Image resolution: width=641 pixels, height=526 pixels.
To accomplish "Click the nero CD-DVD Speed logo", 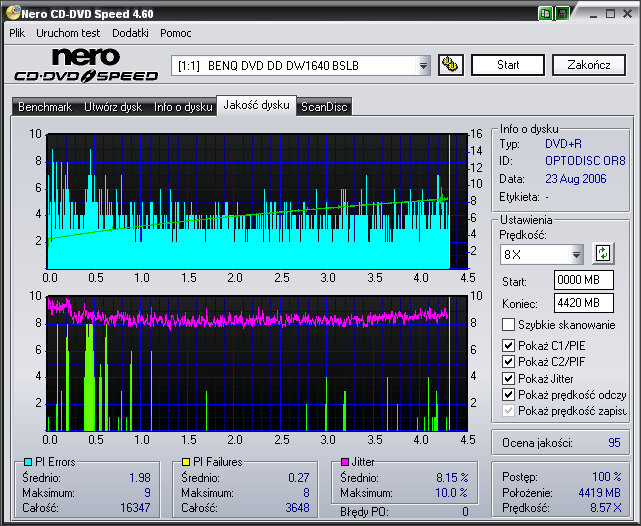I will tap(86, 65).
